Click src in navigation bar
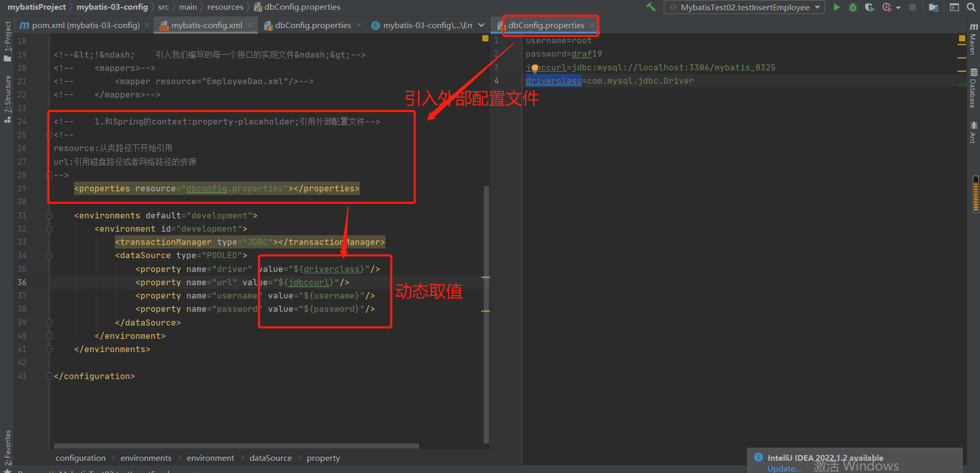The width and height of the screenshot is (980, 473). point(163,7)
